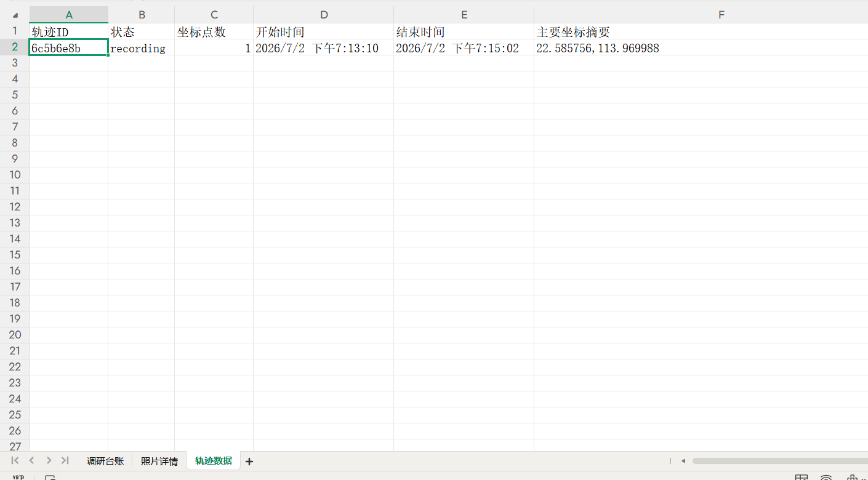
Task: Select row 23 header
Action: (x=15, y=383)
